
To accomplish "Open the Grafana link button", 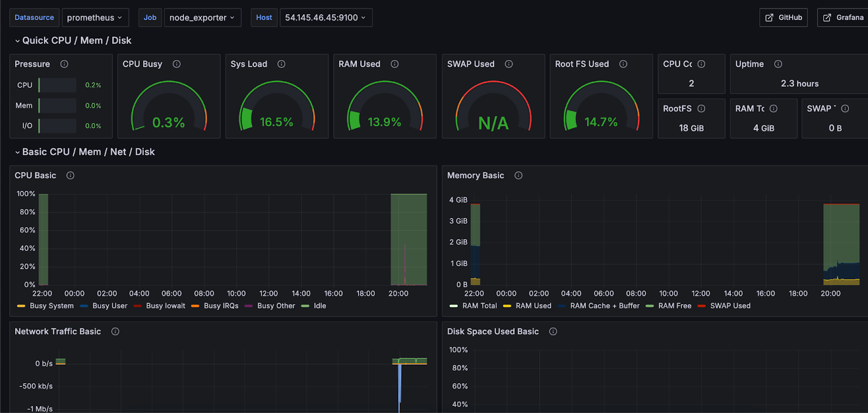I will pos(843,18).
